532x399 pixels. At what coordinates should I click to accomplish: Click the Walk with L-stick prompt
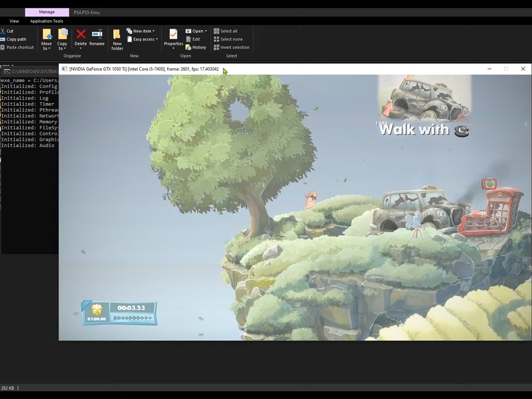point(424,129)
